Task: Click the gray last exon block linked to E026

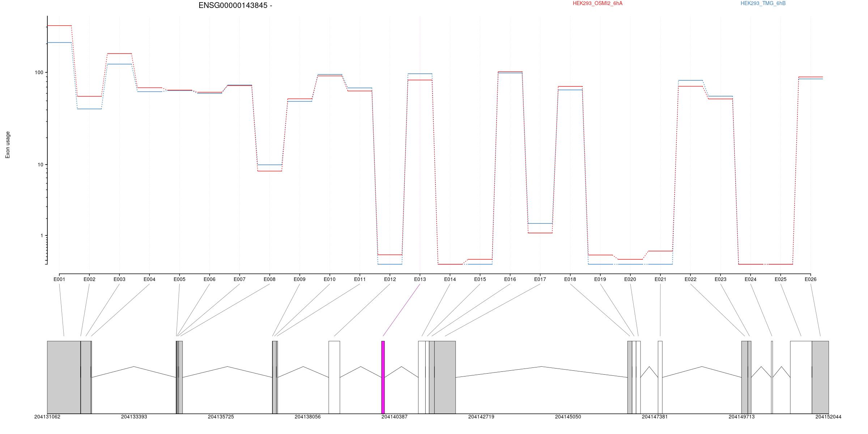Action: (x=820, y=377)
